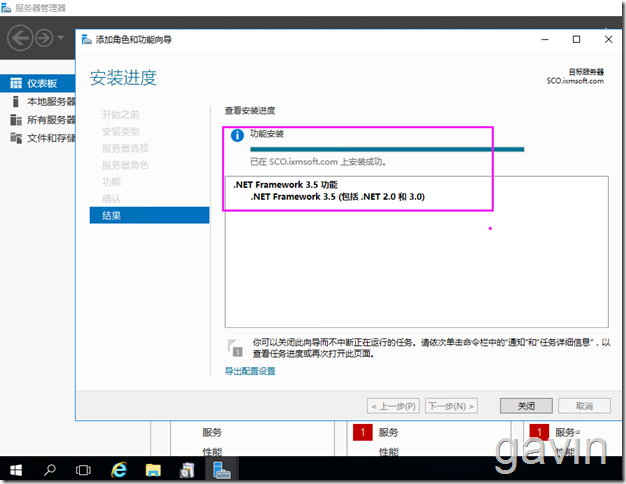Click the red 1 badge beside middle 服务
This screenshot has height=484, width=626.
coord(363,432)
